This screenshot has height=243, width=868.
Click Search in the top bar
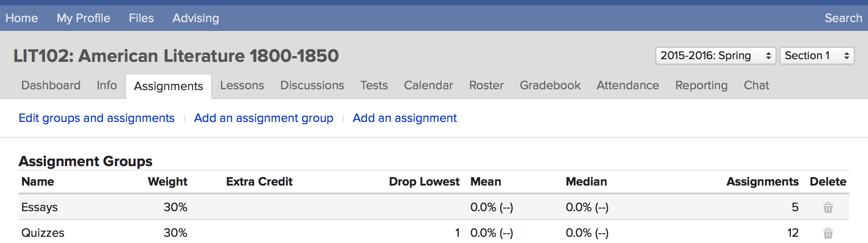[843, 18]
